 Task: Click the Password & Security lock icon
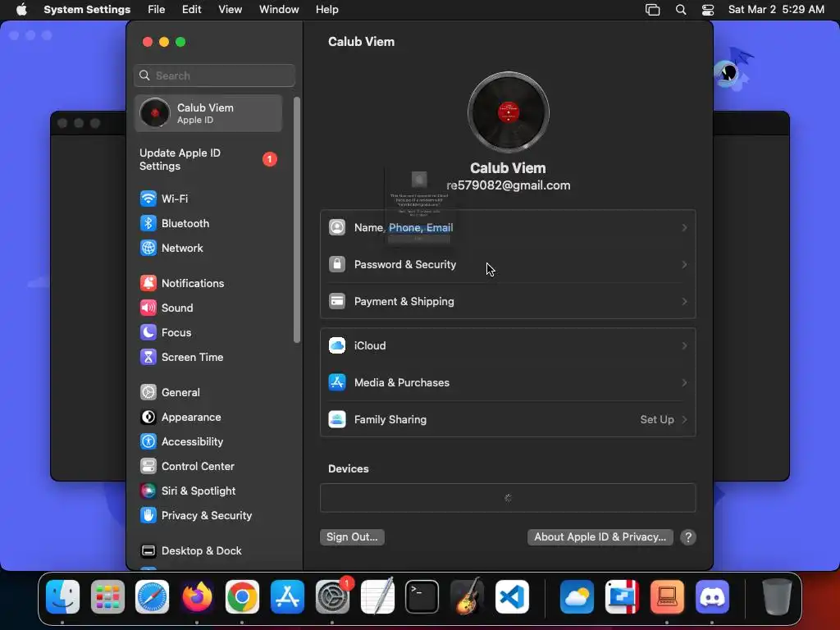click(x=337, y=265)
